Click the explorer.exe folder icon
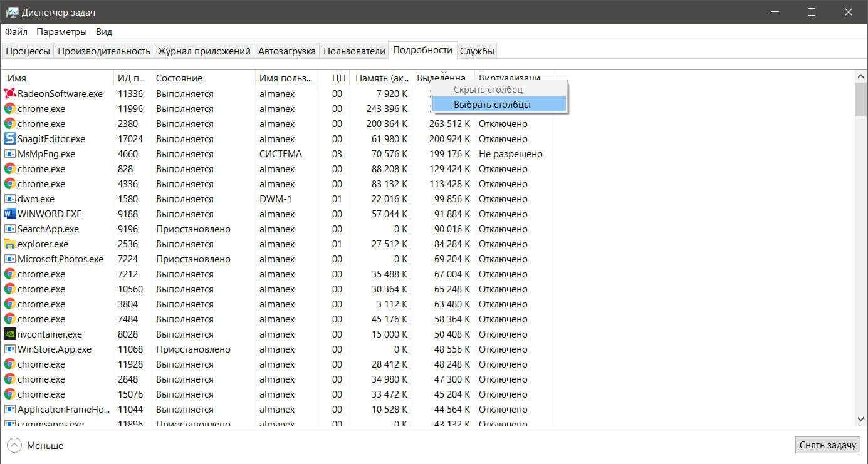The height and width of the screenshot is (464, 868). click(x=10, y=244)
